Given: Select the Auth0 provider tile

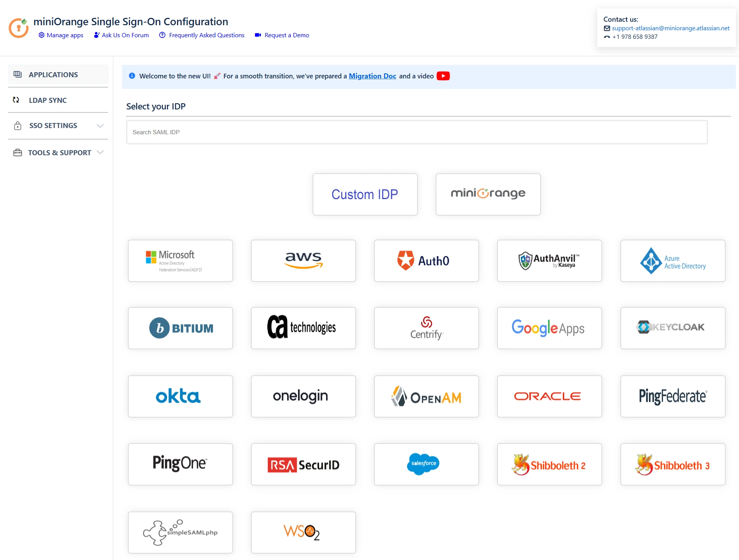Looking at the screenshot, I should (426, 261).
